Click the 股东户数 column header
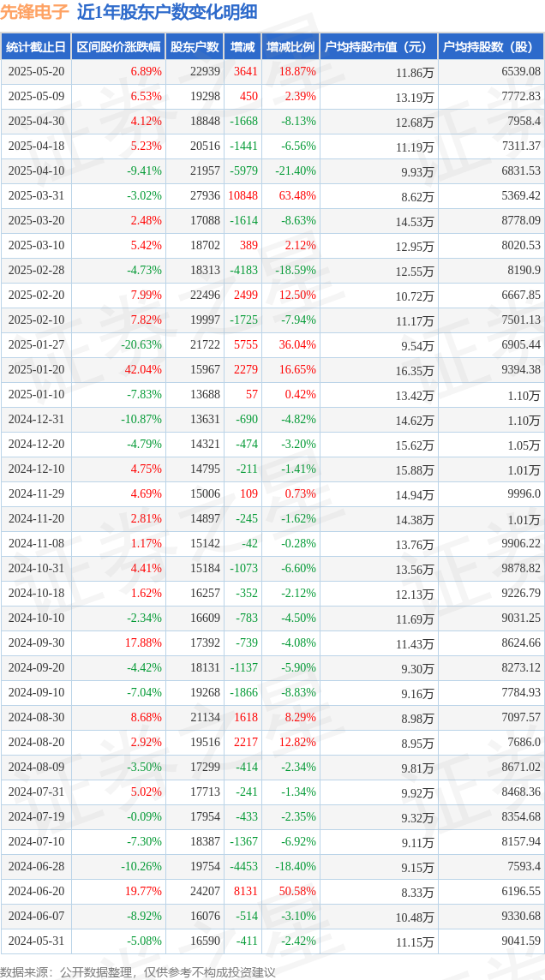Viewport: 545px width, 980px height. point(195,47)
